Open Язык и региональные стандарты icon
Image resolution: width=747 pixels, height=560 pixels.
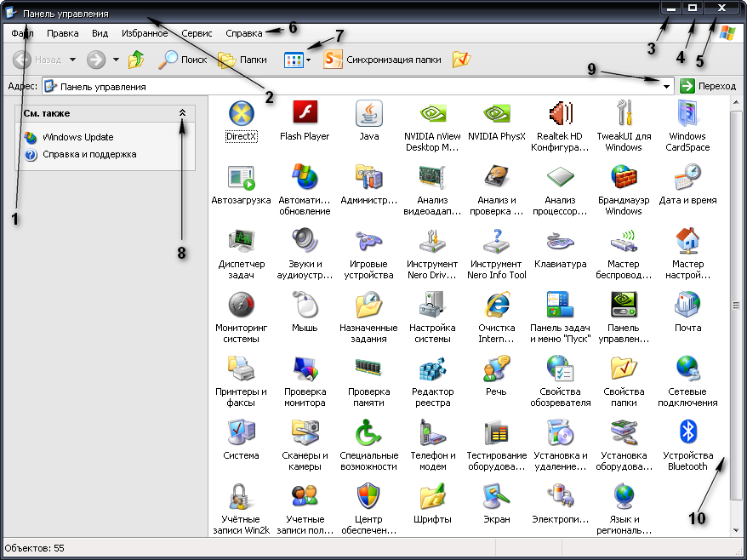[624, 497]
